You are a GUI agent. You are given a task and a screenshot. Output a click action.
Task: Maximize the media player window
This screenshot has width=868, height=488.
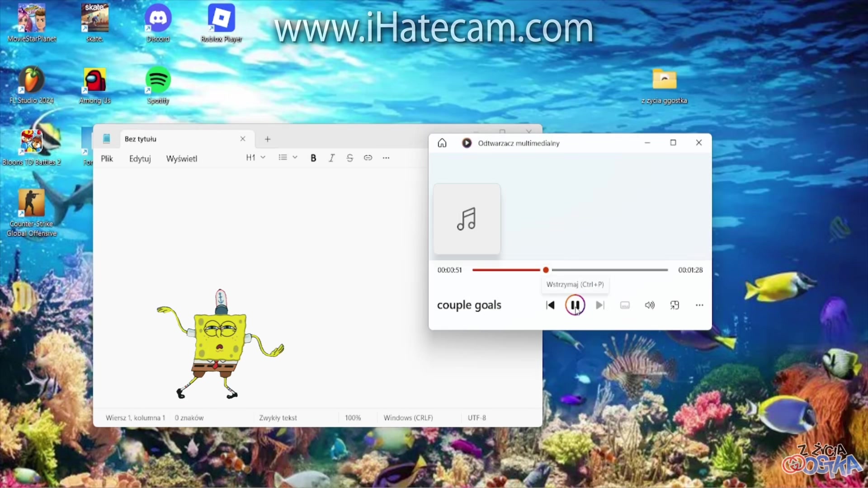point(673,143)
